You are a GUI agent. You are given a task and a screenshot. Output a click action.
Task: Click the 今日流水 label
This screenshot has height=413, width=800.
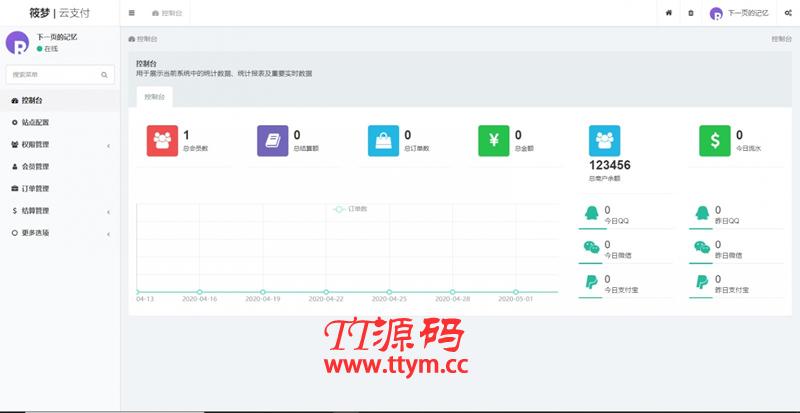click(x=749, y=149)
